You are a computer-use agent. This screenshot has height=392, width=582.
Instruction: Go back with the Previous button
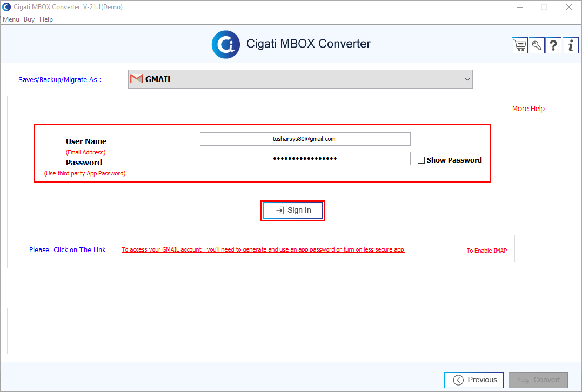pos(473,380)
